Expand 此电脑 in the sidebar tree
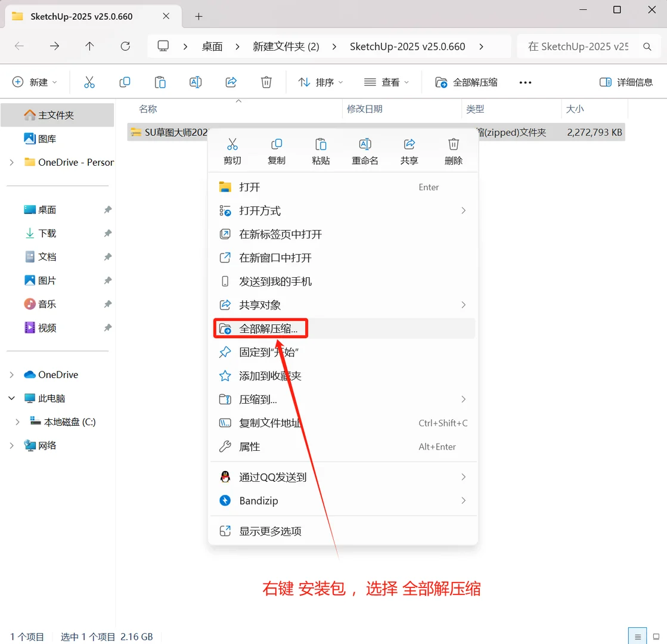The image size is (667, 644). pyautogui.click(x=11, y=398)
